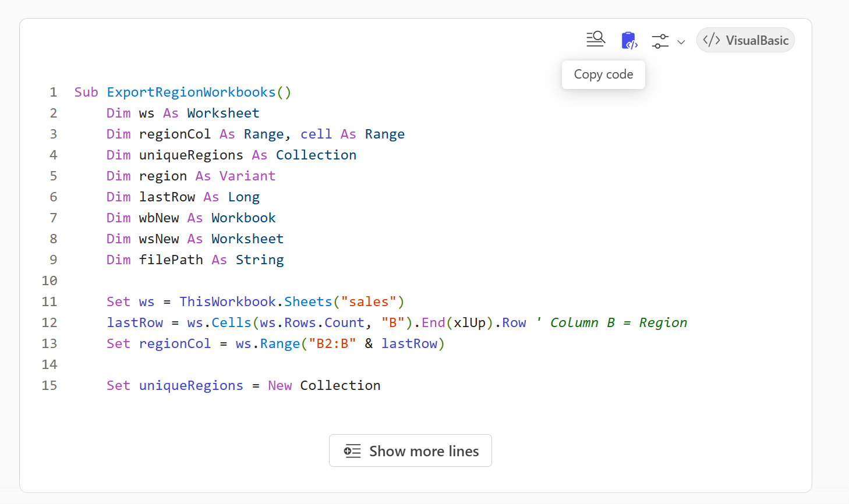The image size is (849, 504).
Task: Click the Show more lines button
Action: coord(411,451)
